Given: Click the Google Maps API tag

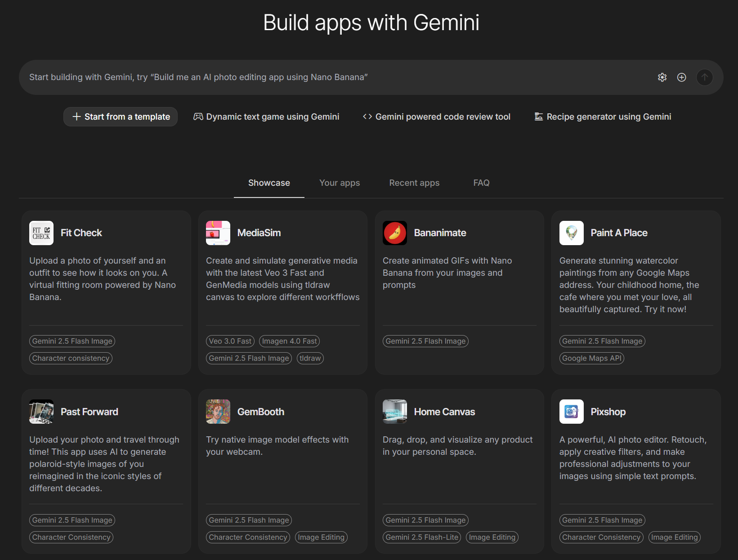Looking at the screenshot, I should click(x=592, y=358).
